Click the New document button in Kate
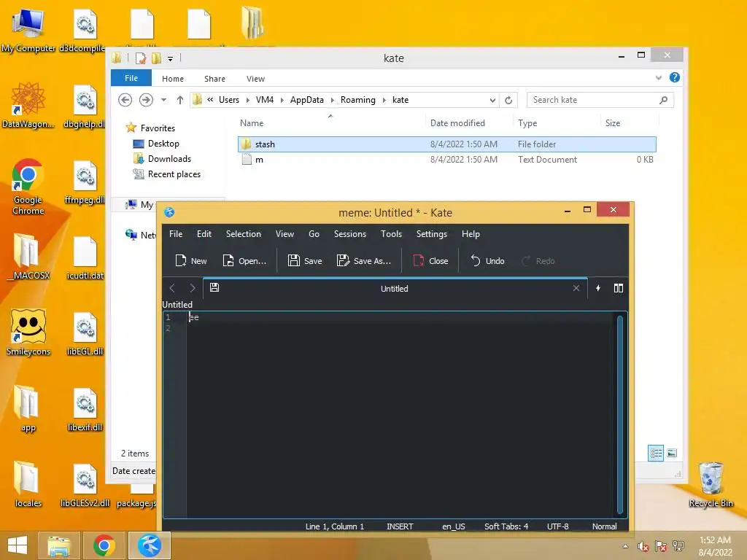 (191, 261)
